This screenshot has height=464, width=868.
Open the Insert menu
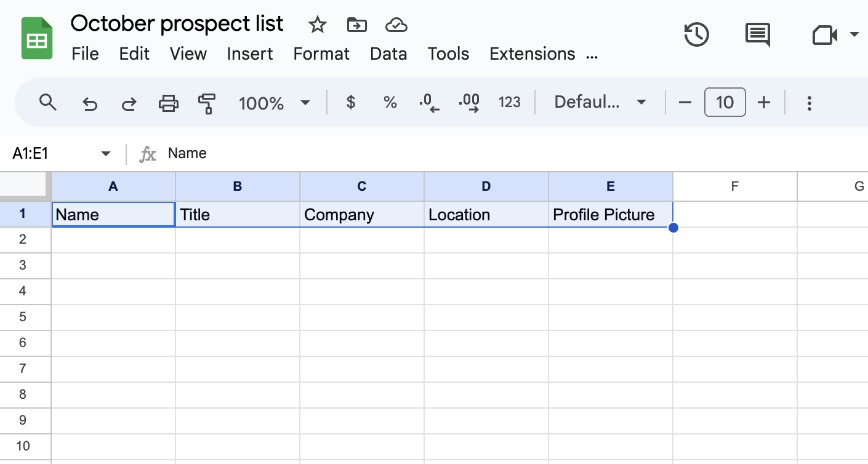(250, 54)
